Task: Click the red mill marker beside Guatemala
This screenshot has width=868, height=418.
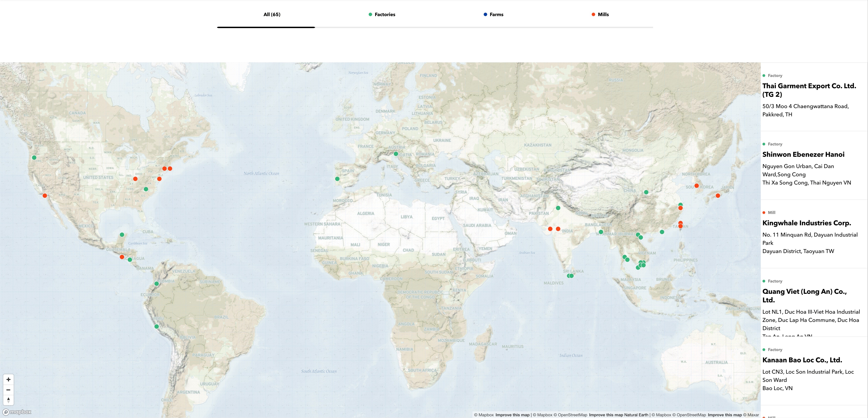Action: (122, 257)
